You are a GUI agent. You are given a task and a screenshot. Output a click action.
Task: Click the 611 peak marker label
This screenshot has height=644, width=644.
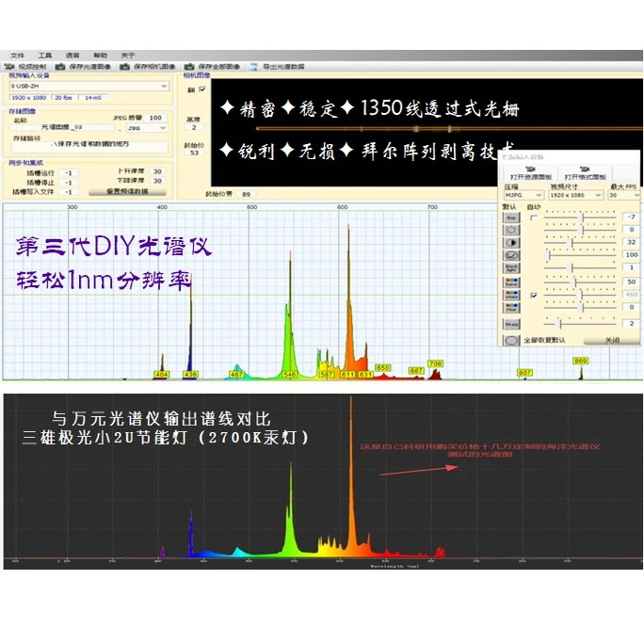347,375
